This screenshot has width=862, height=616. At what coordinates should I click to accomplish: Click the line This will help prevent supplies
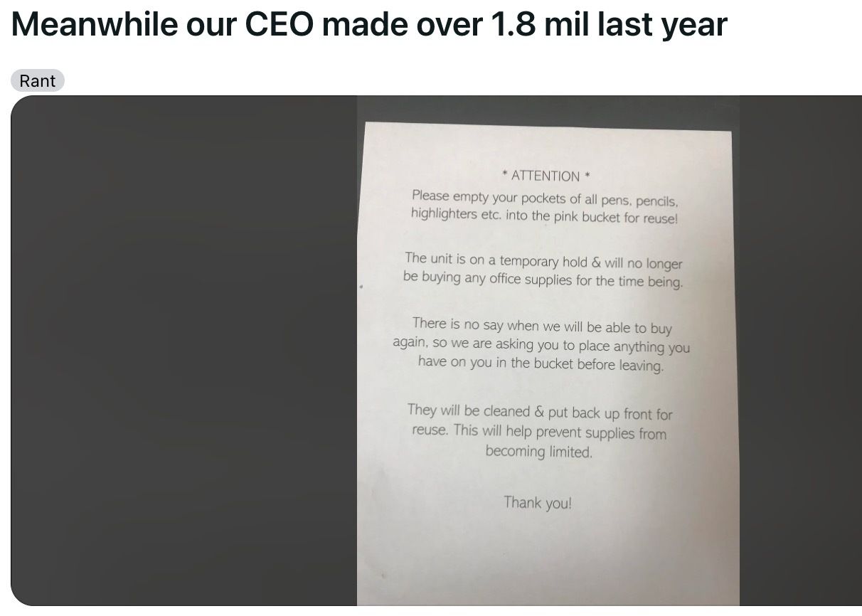[x=539, y=431]
